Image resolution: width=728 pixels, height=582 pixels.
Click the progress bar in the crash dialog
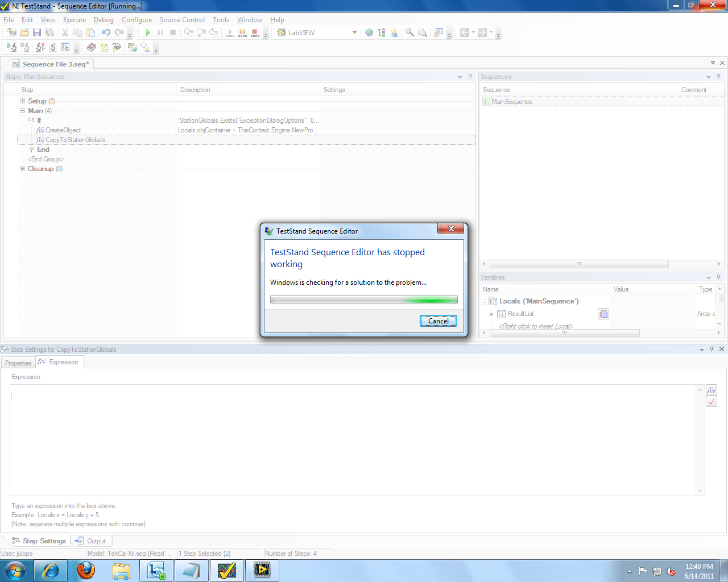(x=363, y=300)
